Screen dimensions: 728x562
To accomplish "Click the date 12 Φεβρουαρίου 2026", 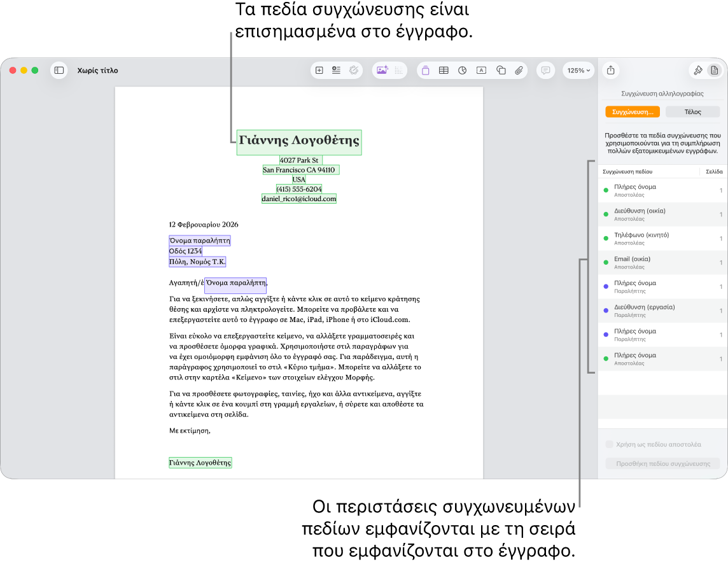I will pos(204,224).
